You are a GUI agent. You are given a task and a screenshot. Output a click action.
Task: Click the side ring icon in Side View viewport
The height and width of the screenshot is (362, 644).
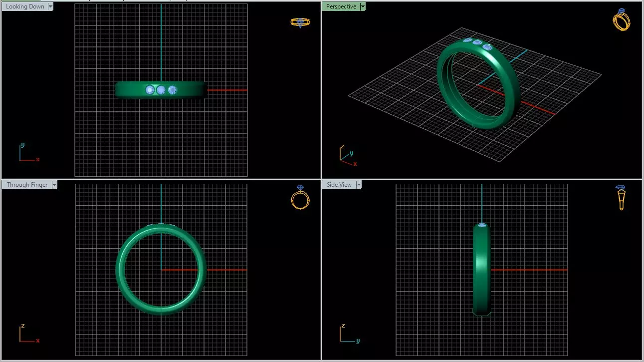point(621,197)
